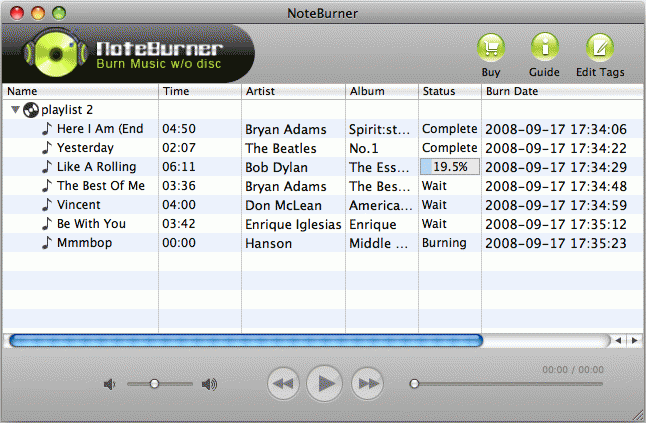Sort by the Artist column header
Screen dimensions: 646x423
[x=293, y=91]
